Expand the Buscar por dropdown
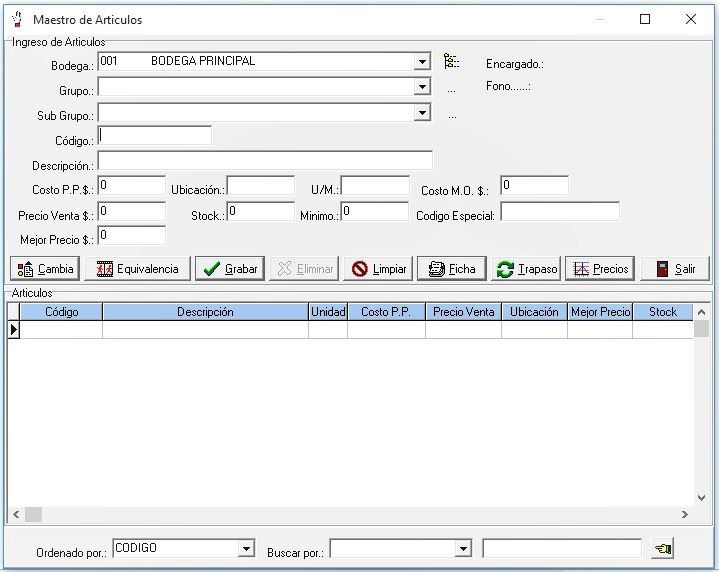This screenshot has height=572, width=719. click(x=462, y=549)
